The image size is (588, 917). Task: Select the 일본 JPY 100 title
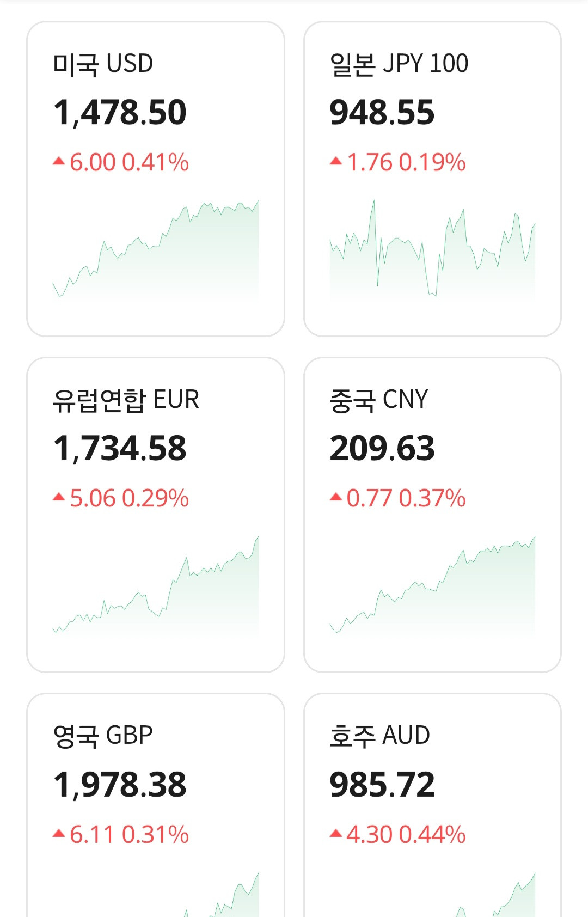point(399,64)
